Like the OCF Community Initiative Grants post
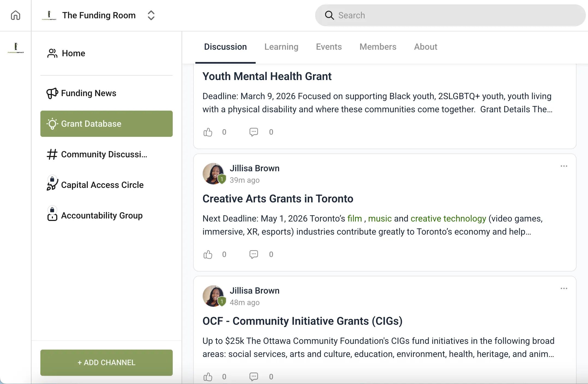588x384 pixels. (x=208, y=377)
